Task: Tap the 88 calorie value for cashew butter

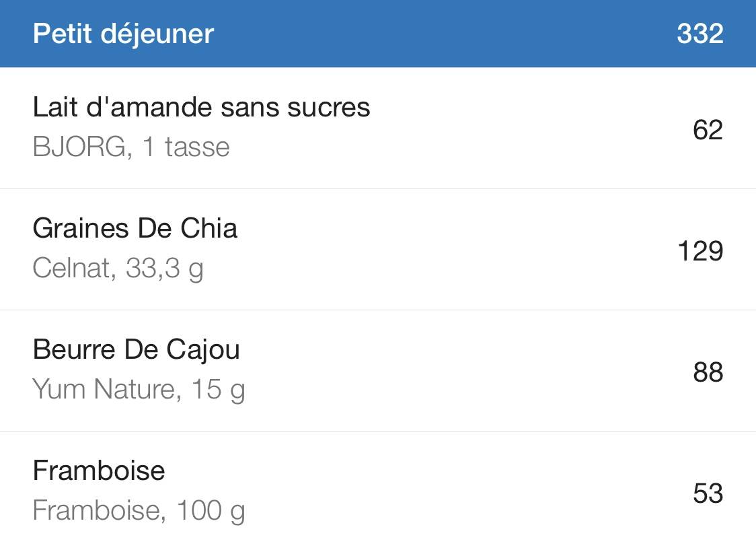Action: pos(708,372)
